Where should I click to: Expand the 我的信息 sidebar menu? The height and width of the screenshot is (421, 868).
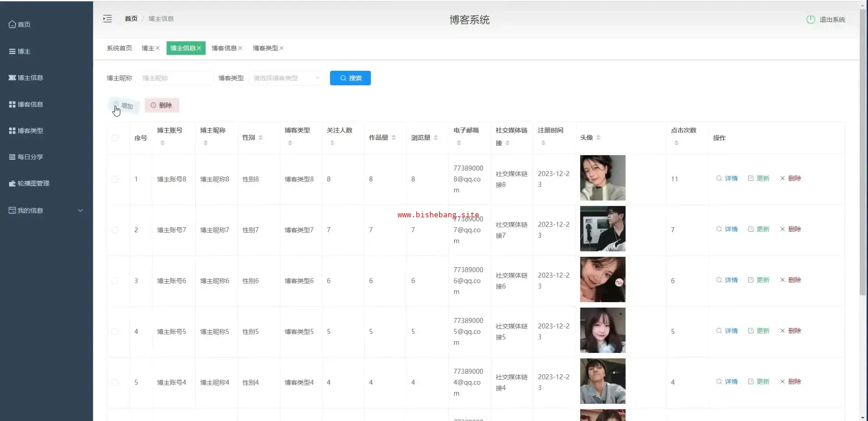45,210
